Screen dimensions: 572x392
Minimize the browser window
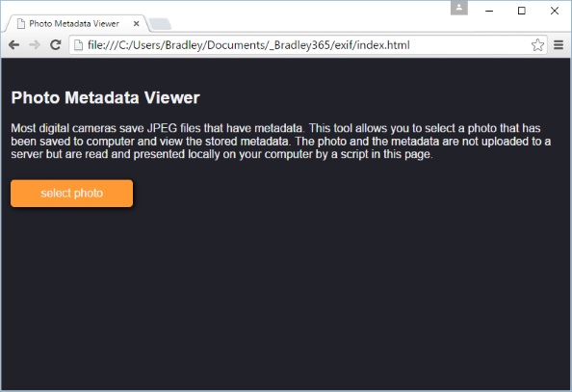click(489, 11)
